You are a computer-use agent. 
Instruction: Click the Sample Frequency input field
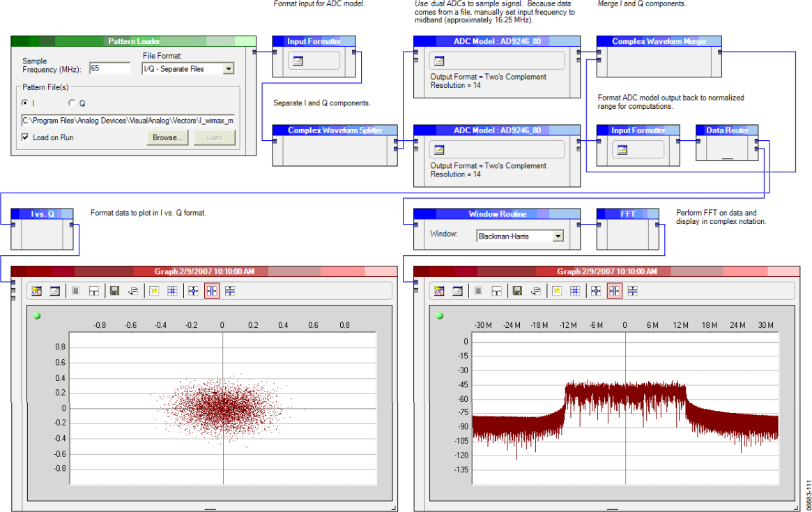(x=110, y=68)
